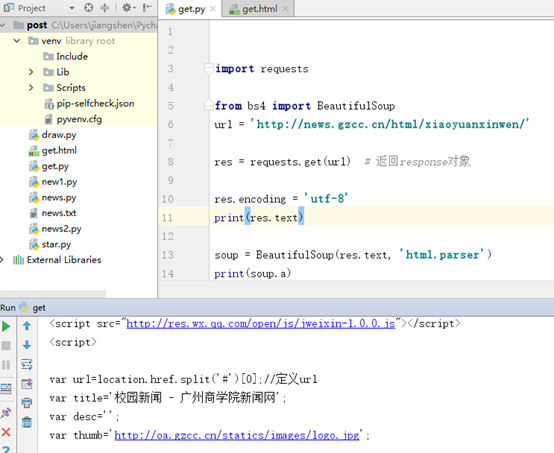The image size is (554, 453).
Task: Click on the 'html.parser' string
Action: pyautogui.click(x=442, y=255)
